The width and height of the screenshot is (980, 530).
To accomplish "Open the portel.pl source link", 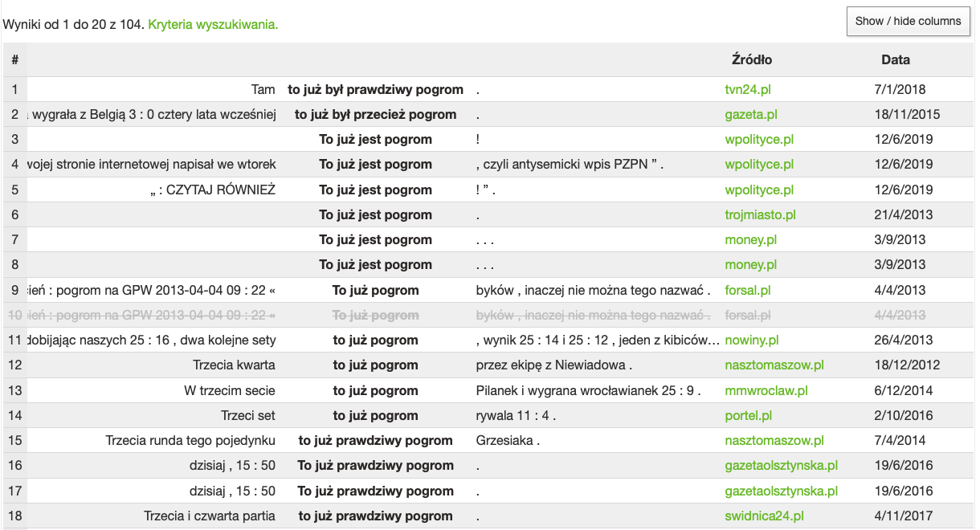I will click(748, 415).
